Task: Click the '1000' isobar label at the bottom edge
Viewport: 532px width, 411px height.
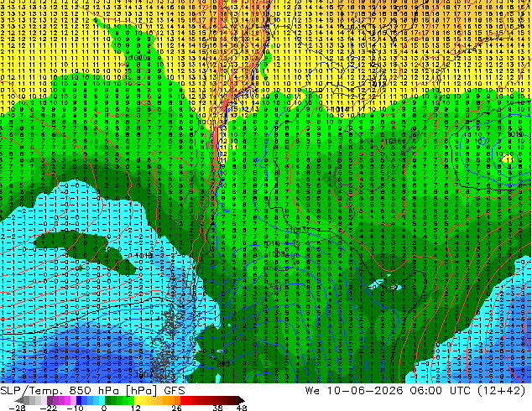Action: coord(143,375)
